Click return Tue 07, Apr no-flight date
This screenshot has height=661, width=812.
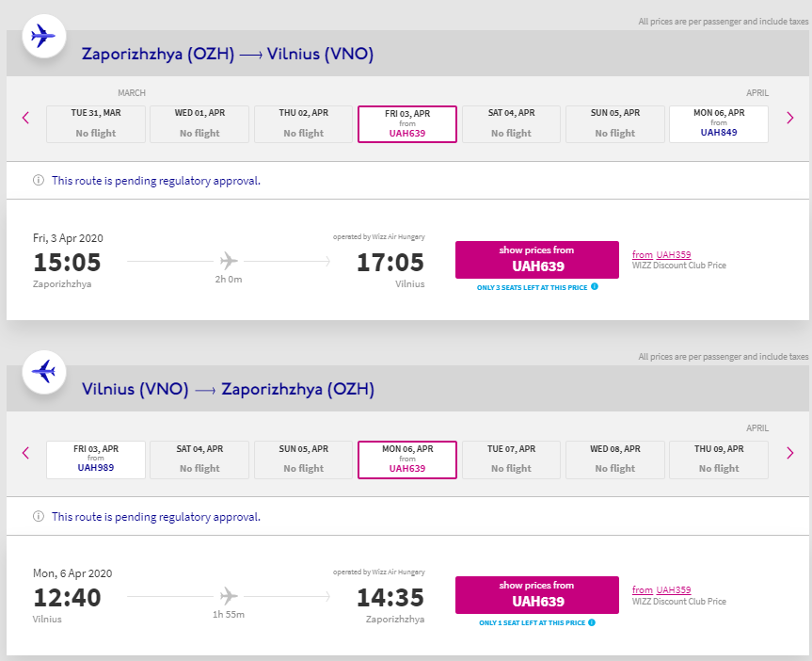point(511,459)
